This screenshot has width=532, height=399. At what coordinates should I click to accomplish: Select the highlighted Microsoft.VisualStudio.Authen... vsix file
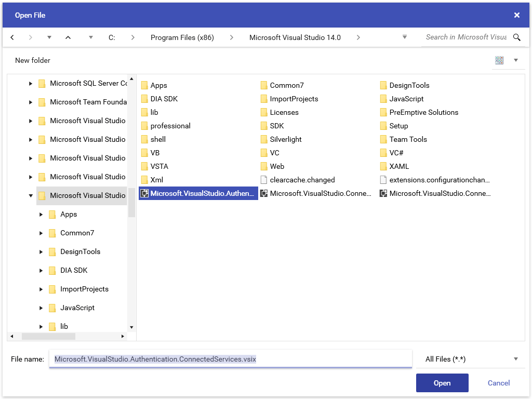coord(198,193)
